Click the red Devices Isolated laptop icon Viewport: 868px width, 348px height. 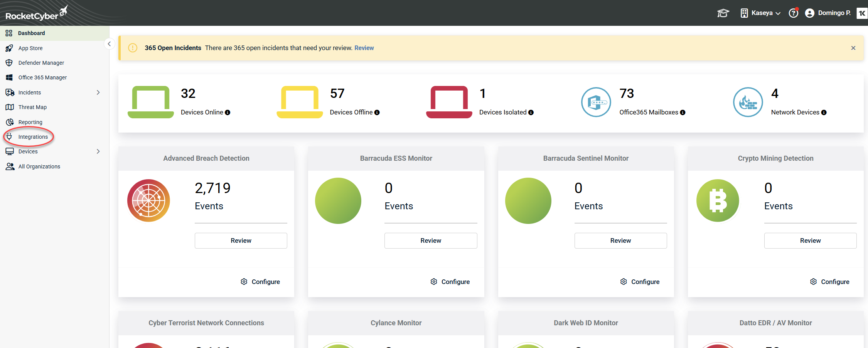click(x=449, y=102)
